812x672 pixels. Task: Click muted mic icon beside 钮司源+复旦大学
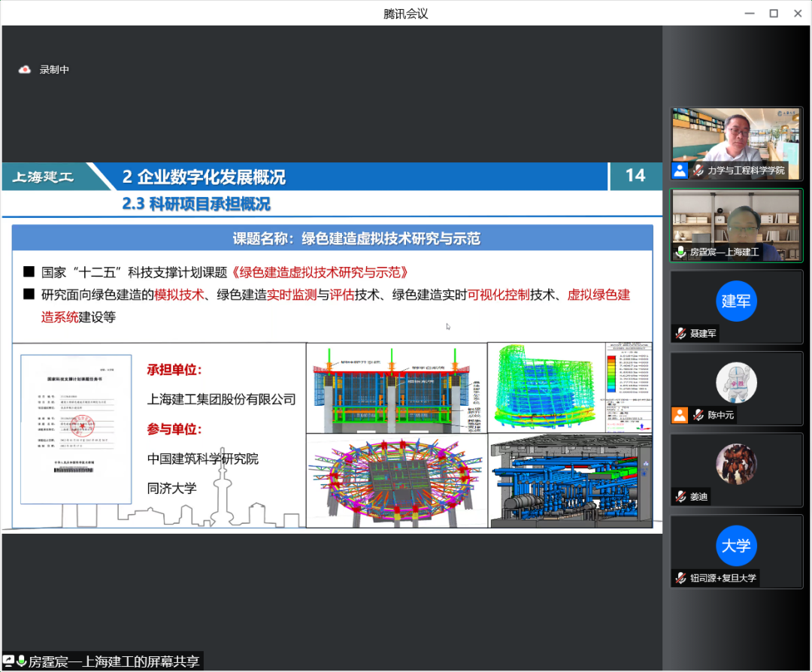coord(680,578)
